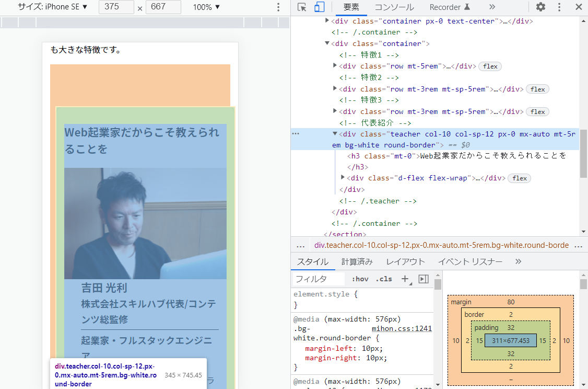Screen dimensions: 588x389
Task: Expand the row under 特徴3 comment
Action: point(335,111)
